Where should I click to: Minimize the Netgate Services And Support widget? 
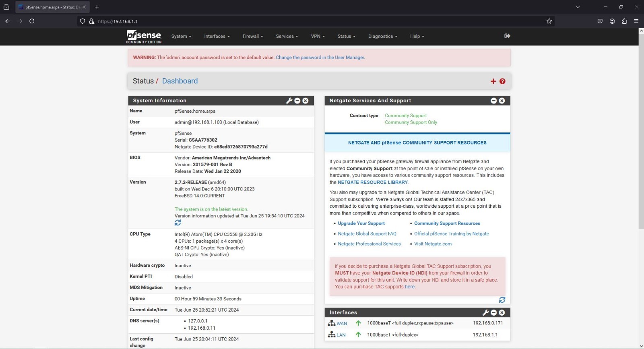pyautogui.click(x=494, y=101)
